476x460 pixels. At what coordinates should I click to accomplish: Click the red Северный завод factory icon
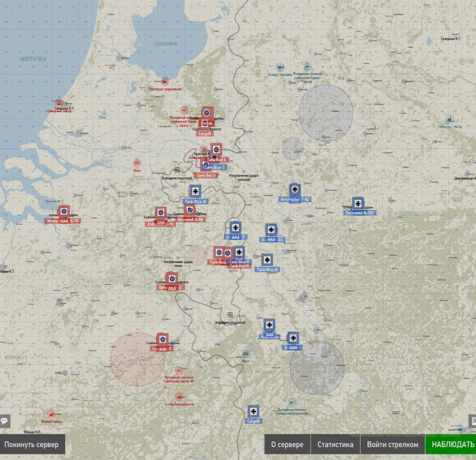point(59,103)
